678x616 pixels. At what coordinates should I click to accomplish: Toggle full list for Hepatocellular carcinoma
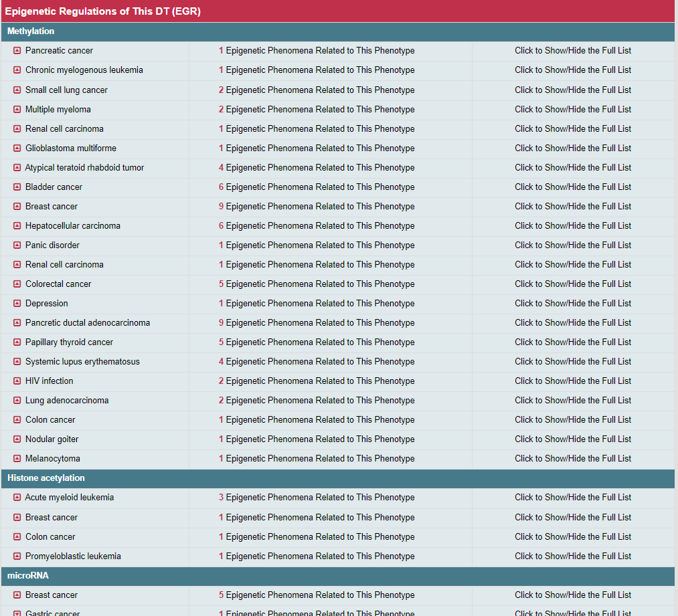pyautogui.click(x=573, y=225)
